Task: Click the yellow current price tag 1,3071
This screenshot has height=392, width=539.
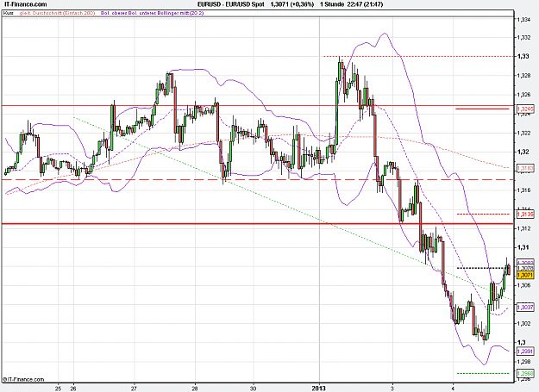Action: 525,275
